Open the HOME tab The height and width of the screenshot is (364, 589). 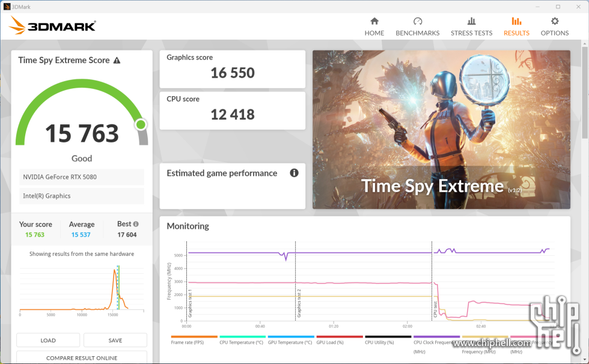(x=374, y=26)
